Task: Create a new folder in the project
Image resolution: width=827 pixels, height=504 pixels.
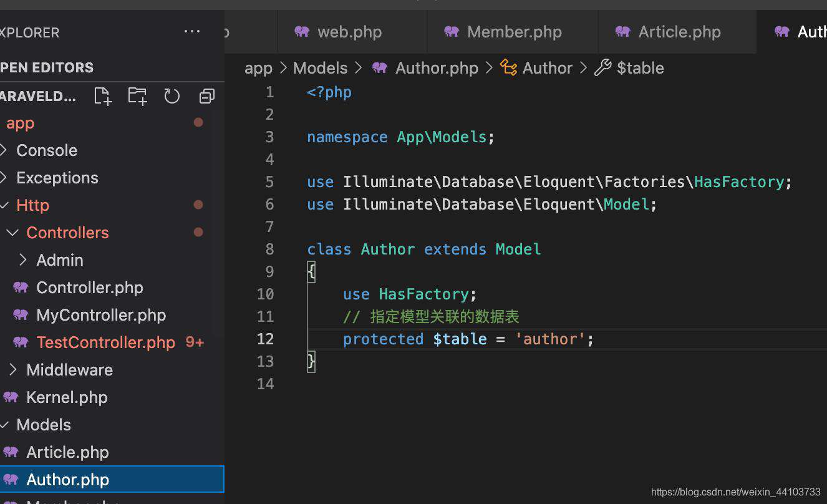Action: point(137,96)
